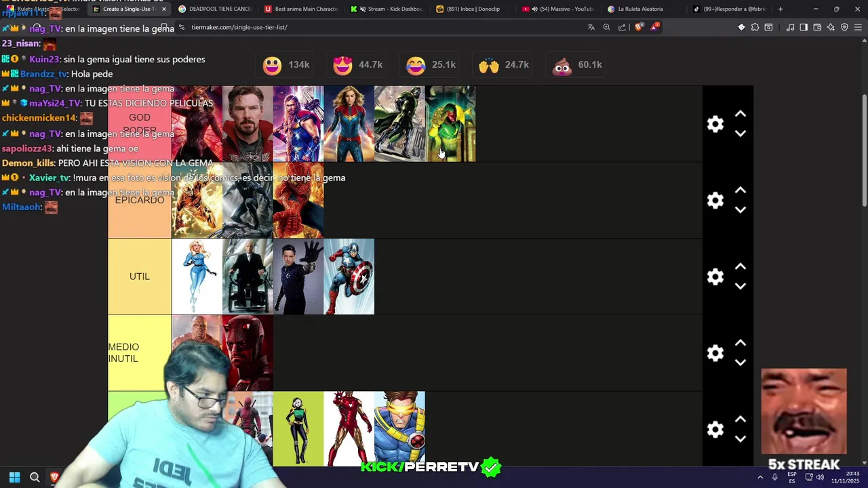868x488 pixels.
Task: Move UTIL row down with arrow
Action: click(x=741, y=286)
